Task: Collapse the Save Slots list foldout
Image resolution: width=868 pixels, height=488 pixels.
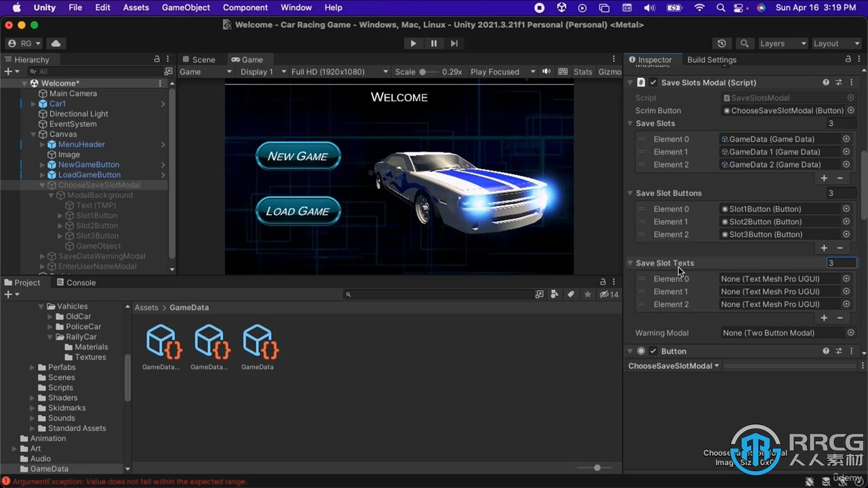Action: tap(630, 123)
